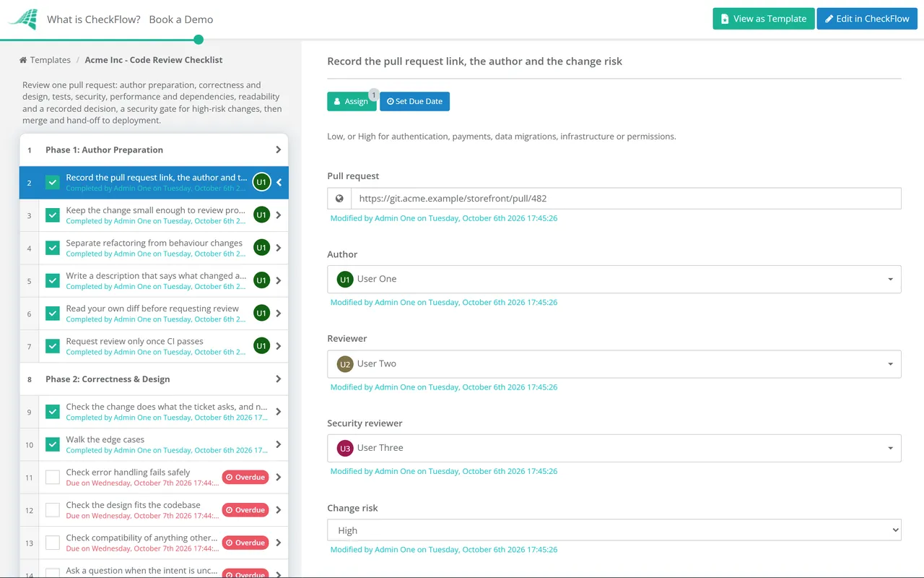Open the Reviewer dropdown

tap(614, 364)
